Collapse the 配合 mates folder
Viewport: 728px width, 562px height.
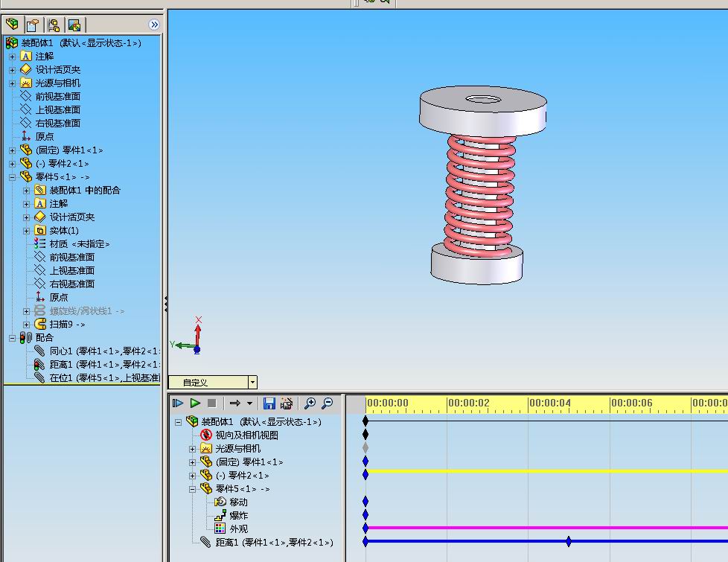(13, 338)
